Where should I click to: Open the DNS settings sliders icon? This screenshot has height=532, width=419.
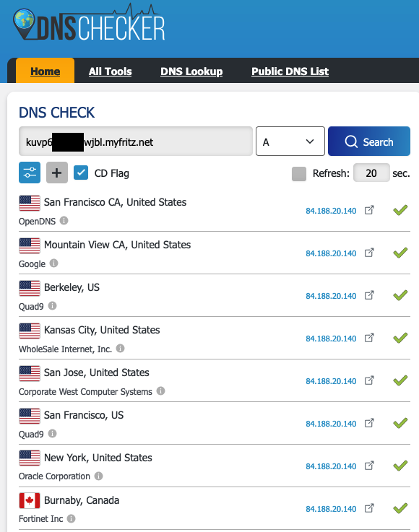(30, 173)
